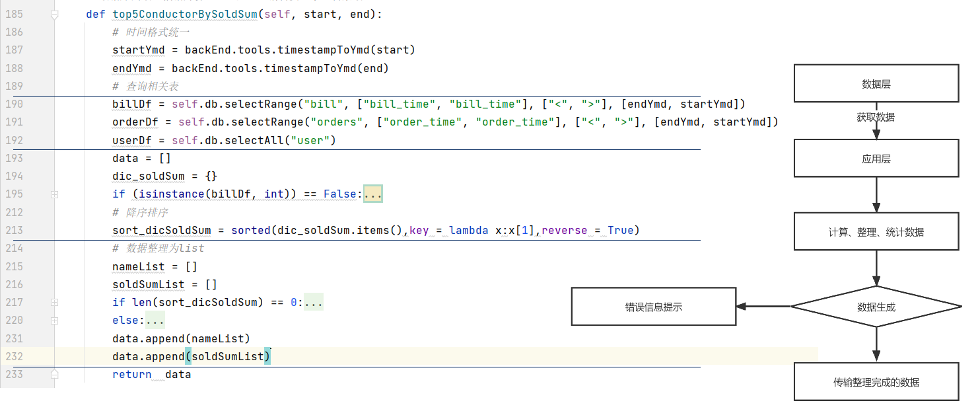Click 'selectAll' method on line 192
The width and height of the screenshot is (980, 419).
tap(254, 140)
